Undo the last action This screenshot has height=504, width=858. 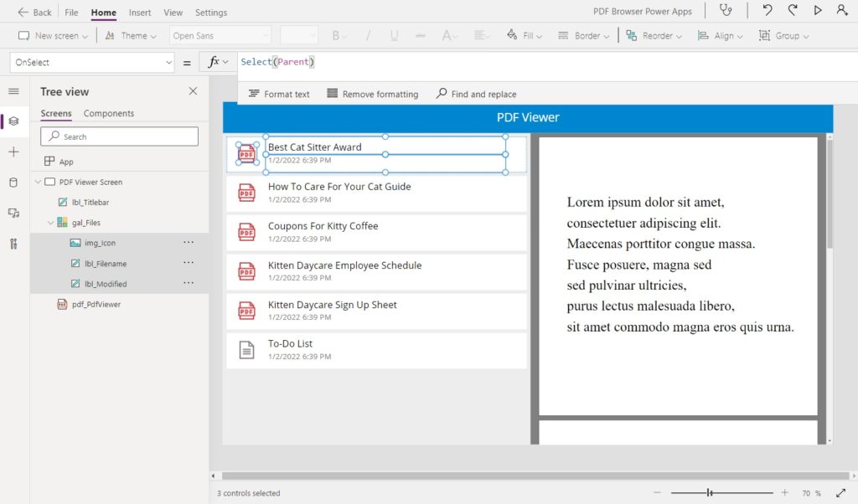[768, 10]
